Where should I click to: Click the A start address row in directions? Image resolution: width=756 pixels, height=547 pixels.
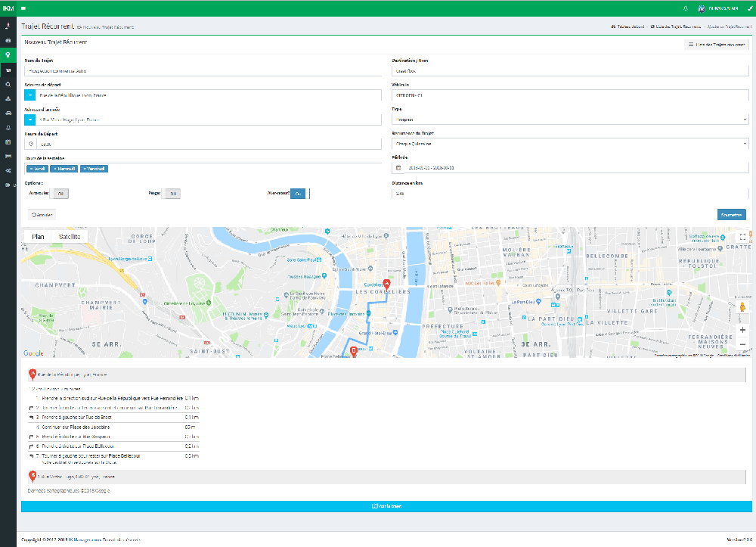386,375
